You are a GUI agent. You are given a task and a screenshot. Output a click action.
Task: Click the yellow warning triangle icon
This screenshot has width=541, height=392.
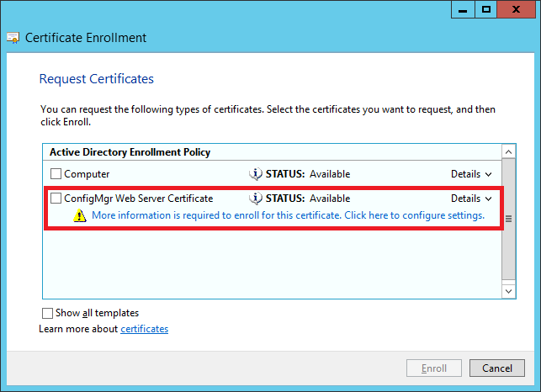(x=80, y=215)
